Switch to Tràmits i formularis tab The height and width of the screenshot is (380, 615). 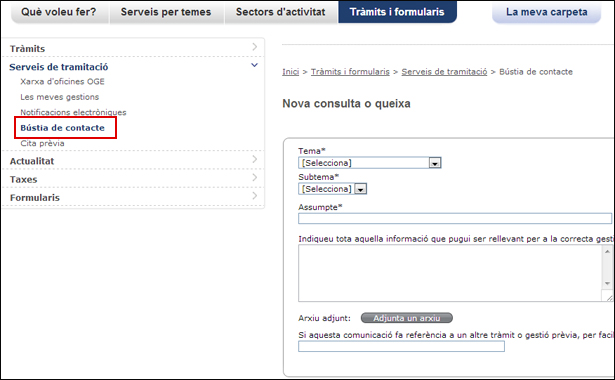point(397,12)
